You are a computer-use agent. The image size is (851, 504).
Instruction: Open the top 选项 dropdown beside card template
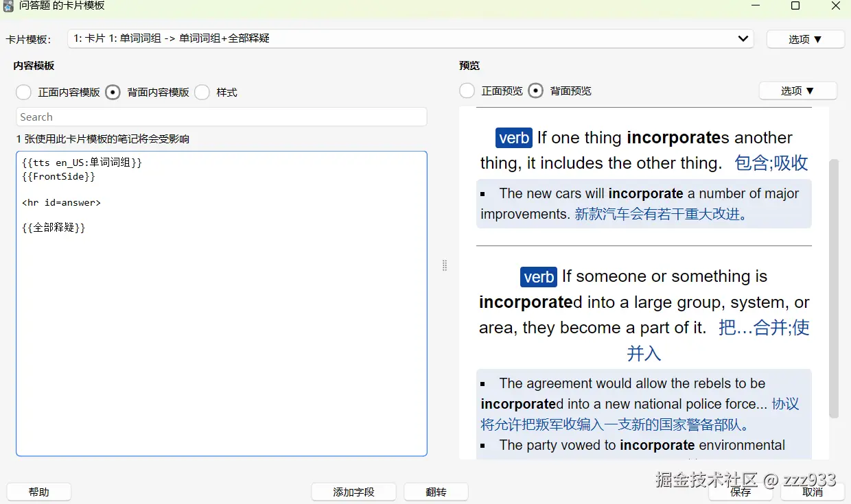point(805,39)
